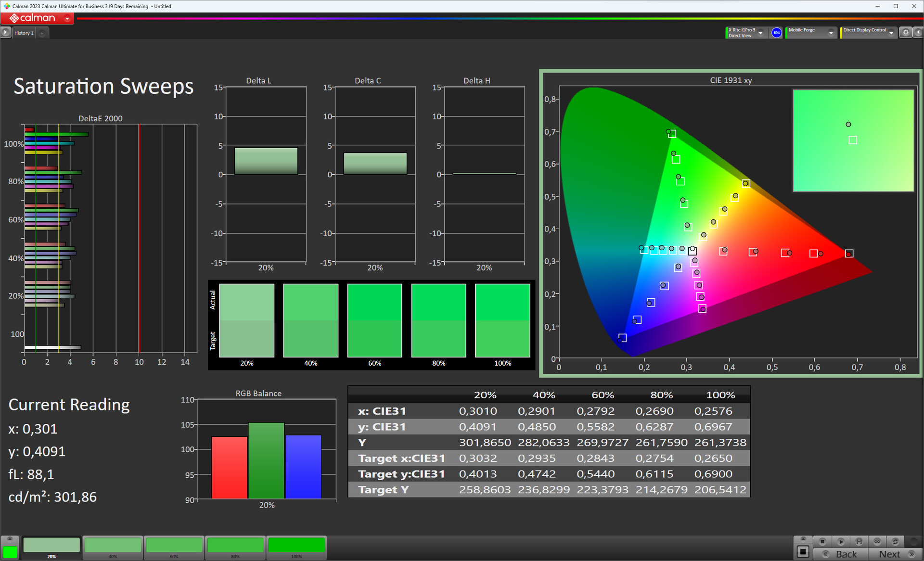
Task: Click the blue 694 meter status circle
Action: click(x=776, y=32)
